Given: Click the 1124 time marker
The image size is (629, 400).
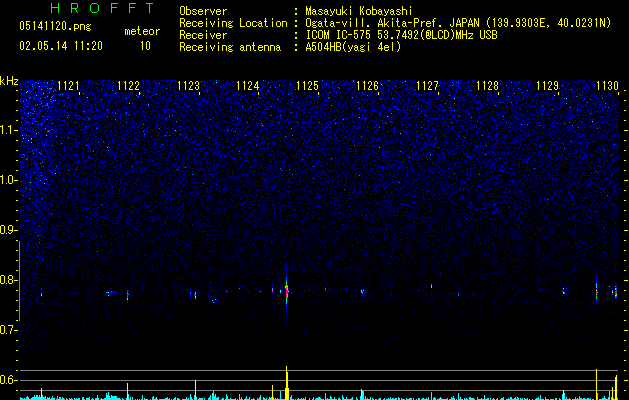Looking at the screenshot, I should point(248,86).
